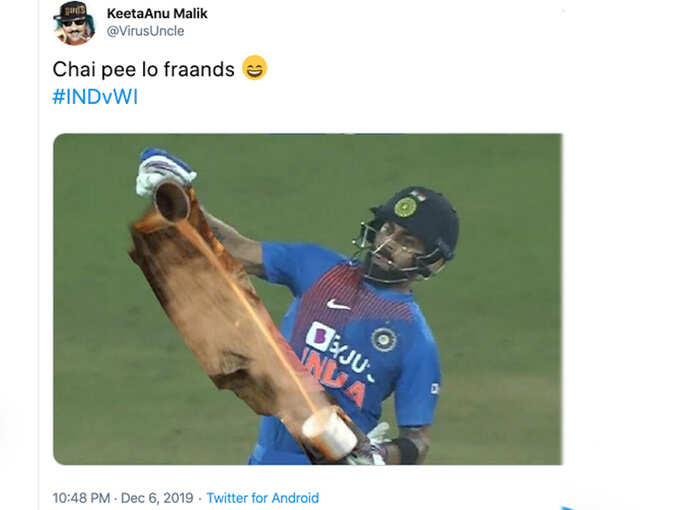680x510 pixels.
Task: Click the Dec 6, 2019 date
Action: (x=157, y=497)
